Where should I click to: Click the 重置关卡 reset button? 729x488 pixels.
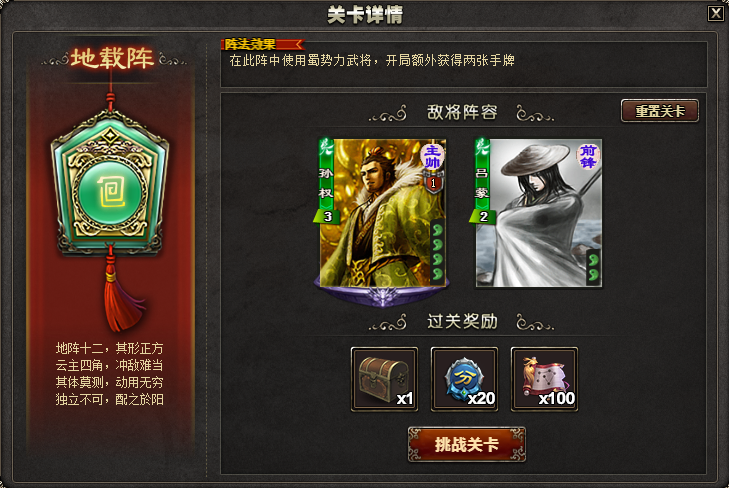click(660, 111)
